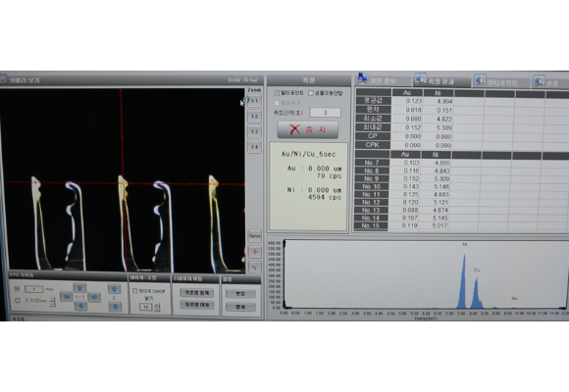Toggle the 0.02mm step checkbox
569x392 pixels.
(18, 300)
